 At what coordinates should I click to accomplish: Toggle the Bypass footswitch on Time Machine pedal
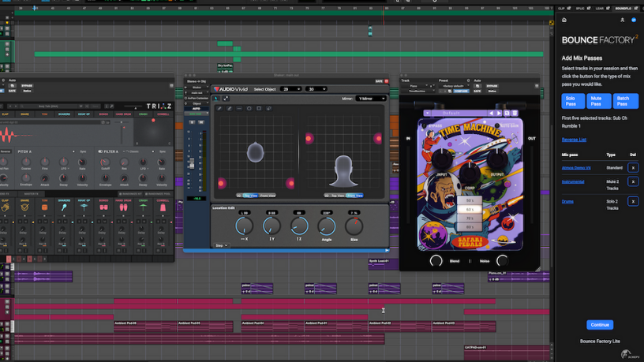click(425, 125)
